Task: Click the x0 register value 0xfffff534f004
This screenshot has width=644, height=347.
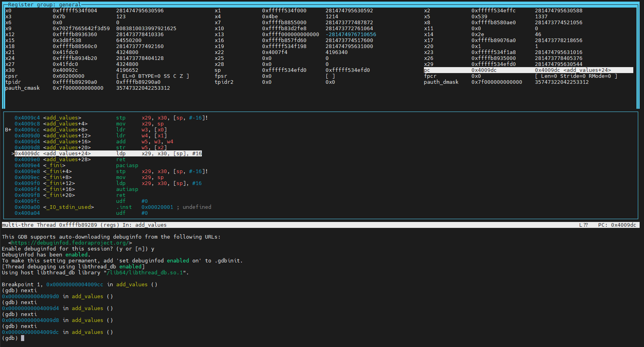Action: point(75,11)
